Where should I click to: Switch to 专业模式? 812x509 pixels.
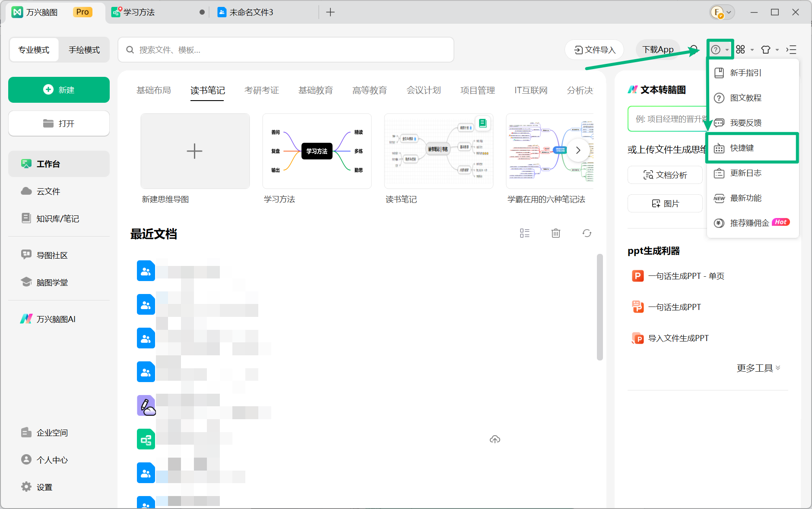click(34, 50)
